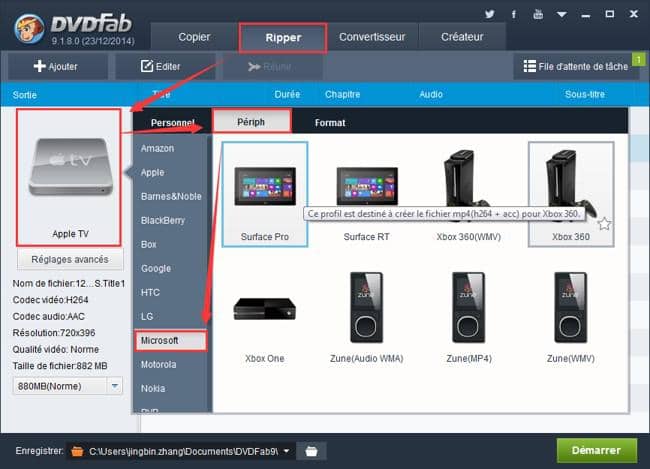The image size is (650, 469).
Task: Select Google in the device list
Action: coord(156,269)
